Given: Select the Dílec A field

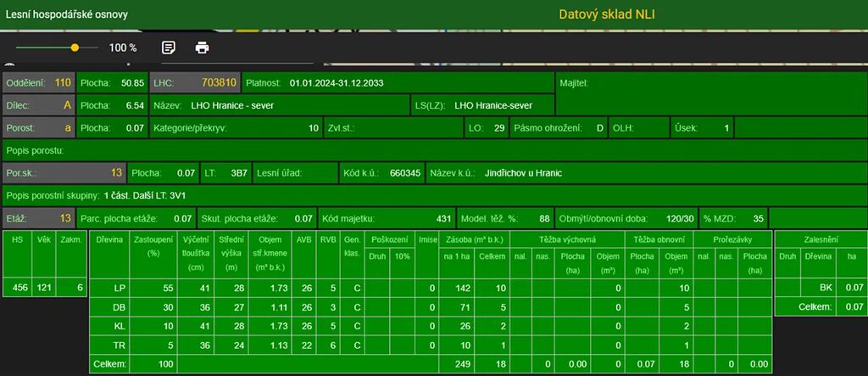Looking at the screenshot, I should point(39,106).
